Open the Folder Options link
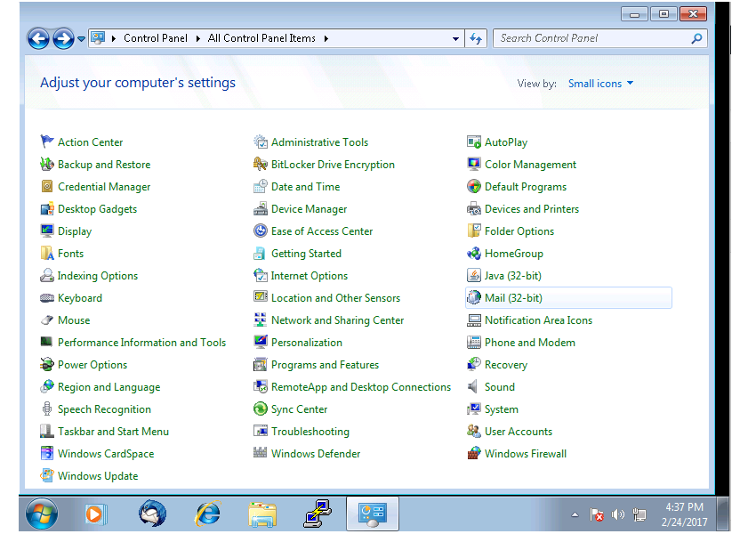756x534 pixels. [519, 231]
